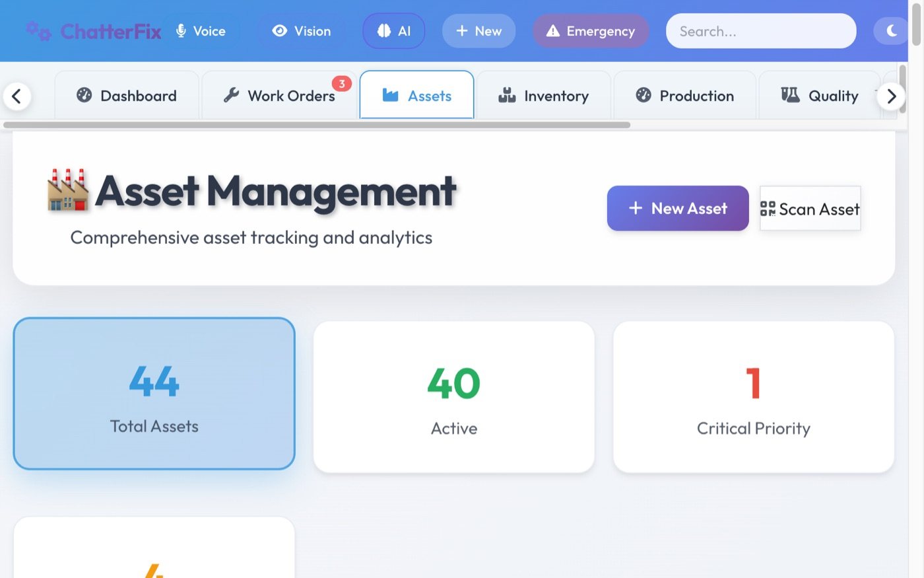Image resolution: width=924 pixels, height=578 pixels.
Task: Click the horizontal tab scrollbar
Action: tap(317, 125)
